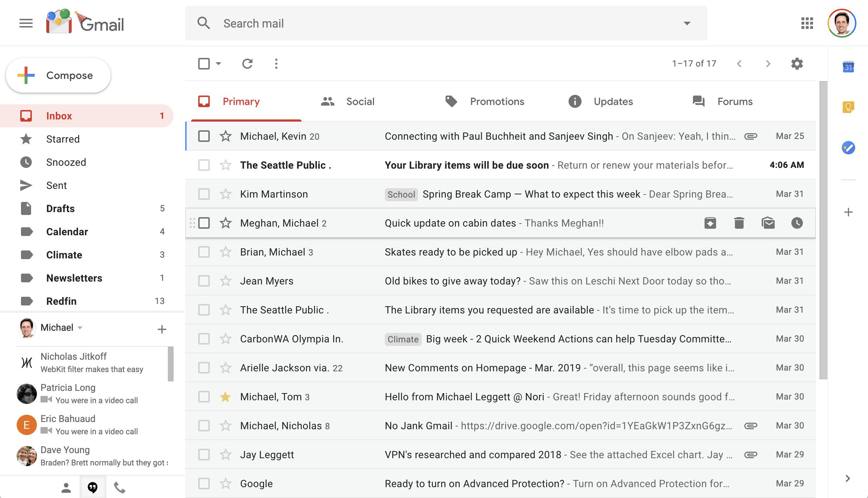Open Google Tasks from side panel
The width and height of the screenshot is (868, 498).
click(848, 148)
